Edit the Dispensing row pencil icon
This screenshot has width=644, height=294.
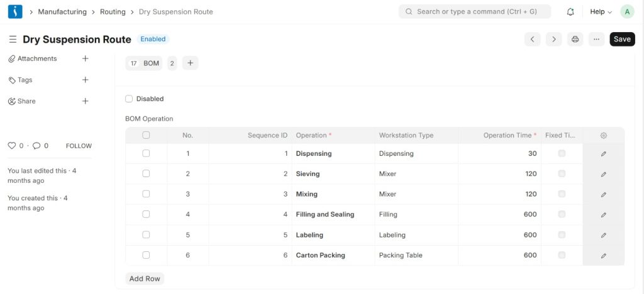point(603,154)
